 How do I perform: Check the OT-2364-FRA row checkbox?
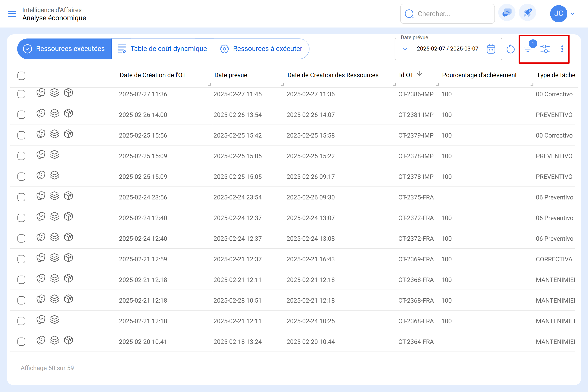(21, 342)
